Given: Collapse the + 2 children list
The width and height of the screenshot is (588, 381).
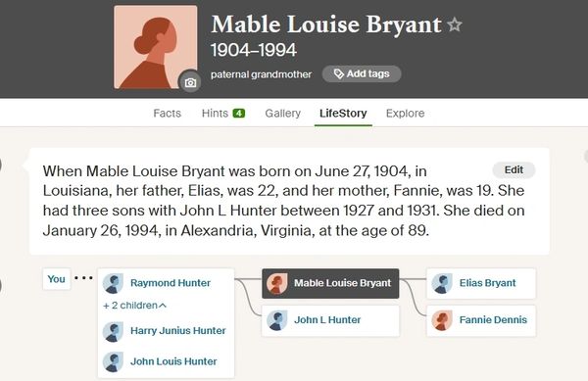Looking at the screenshot, I should coord(134,306).
